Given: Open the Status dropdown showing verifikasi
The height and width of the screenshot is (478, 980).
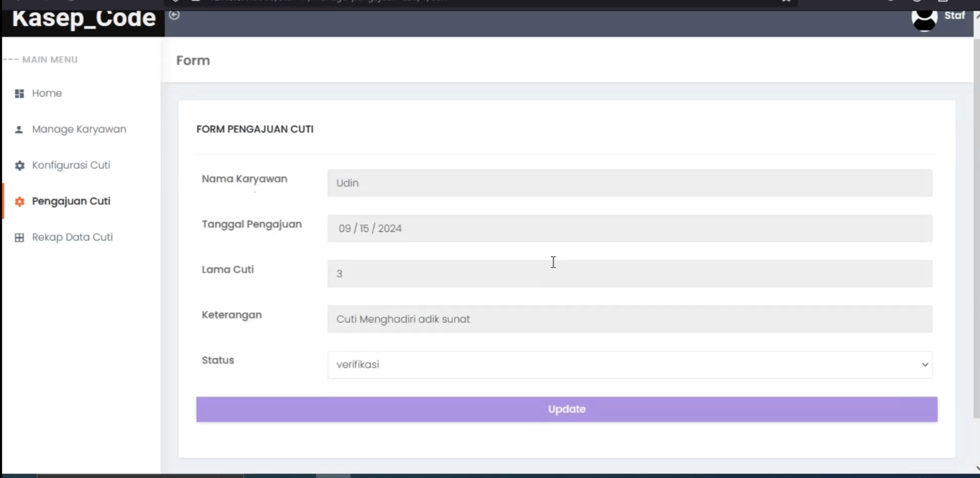Looking at the screenshot, I should pyautogui.click(x=630, y=364).
